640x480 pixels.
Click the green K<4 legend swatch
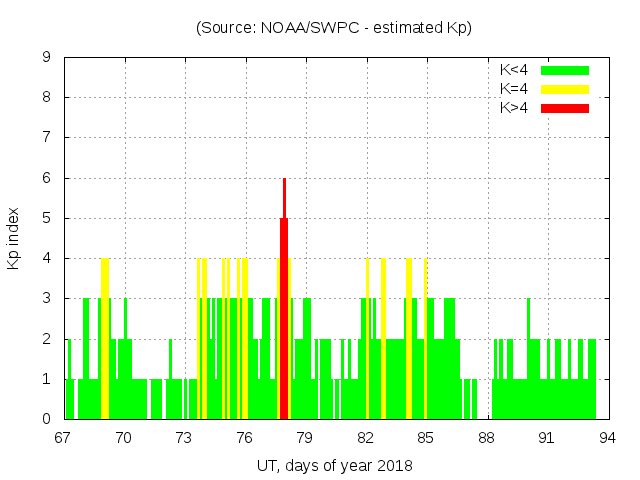[x=565, y=70]
